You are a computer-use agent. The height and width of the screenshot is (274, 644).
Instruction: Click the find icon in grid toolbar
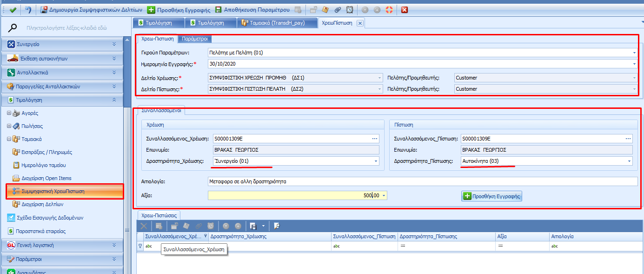point(276,226)
